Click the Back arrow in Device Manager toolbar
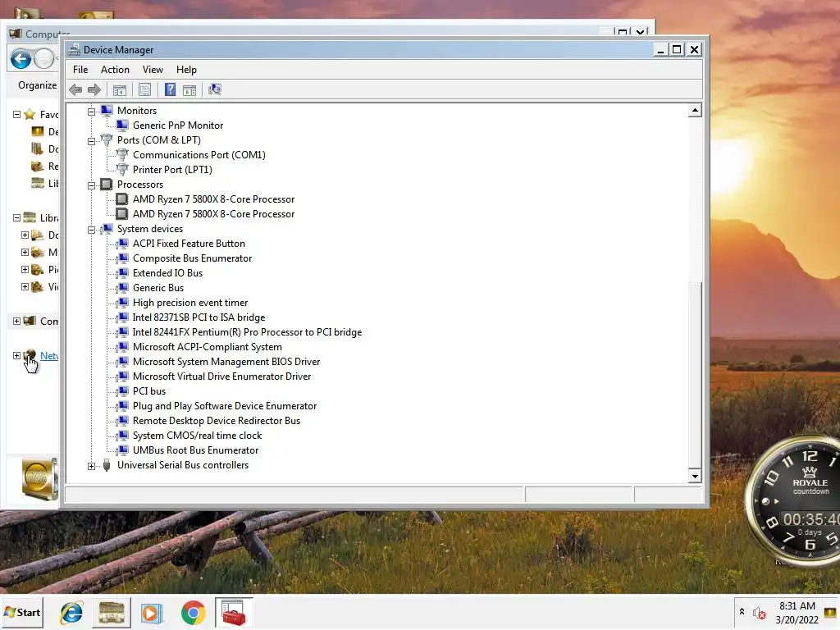This screenshot has height=630, width=840. coord(75,90)
